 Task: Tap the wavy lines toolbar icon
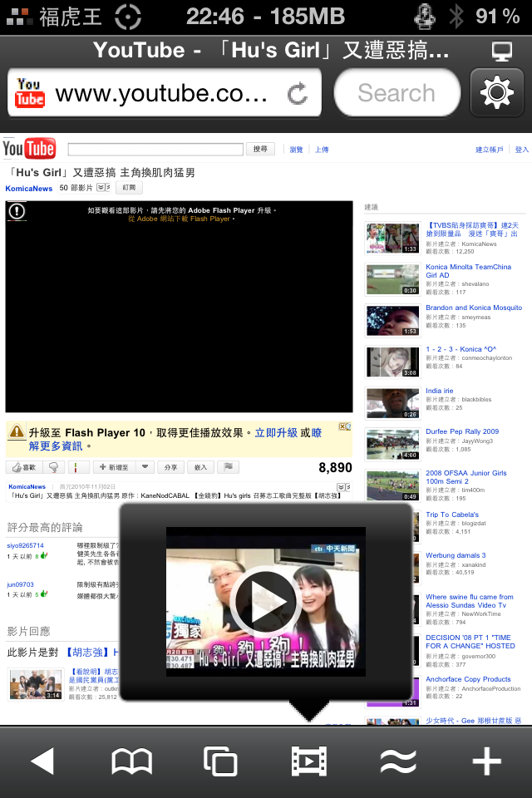click(x=398, y=761)
